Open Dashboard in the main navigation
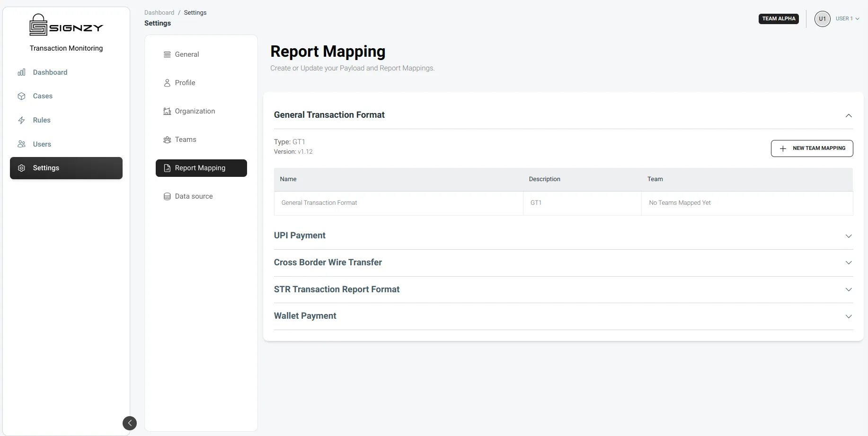 pos(66,72)
